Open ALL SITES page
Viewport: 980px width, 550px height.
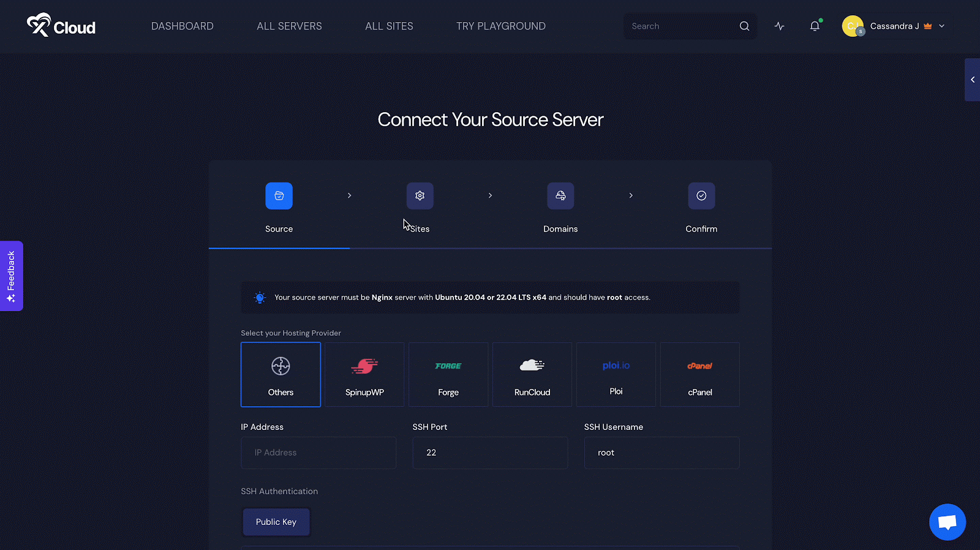[389, 26]
